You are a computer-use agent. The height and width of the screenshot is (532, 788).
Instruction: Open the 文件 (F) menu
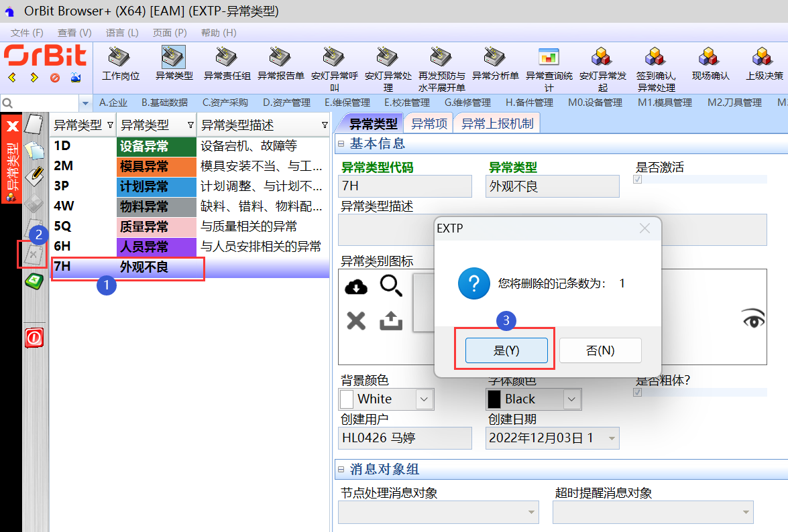tap(27, 32)
